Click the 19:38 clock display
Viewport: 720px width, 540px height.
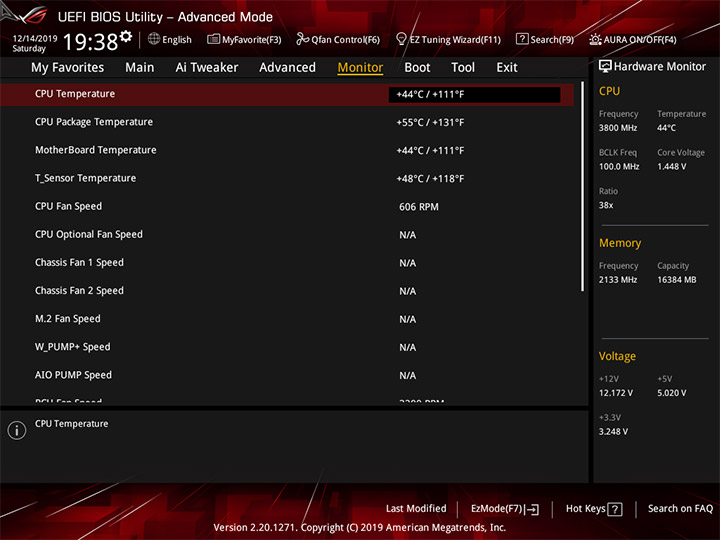click(x=90, y=42)
